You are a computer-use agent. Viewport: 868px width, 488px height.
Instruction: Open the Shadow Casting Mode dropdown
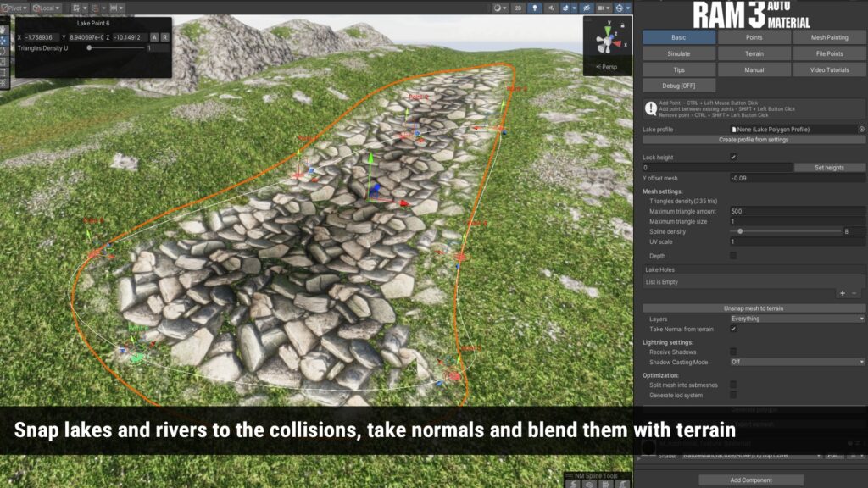pyautogui.click(x=797, y=362)
